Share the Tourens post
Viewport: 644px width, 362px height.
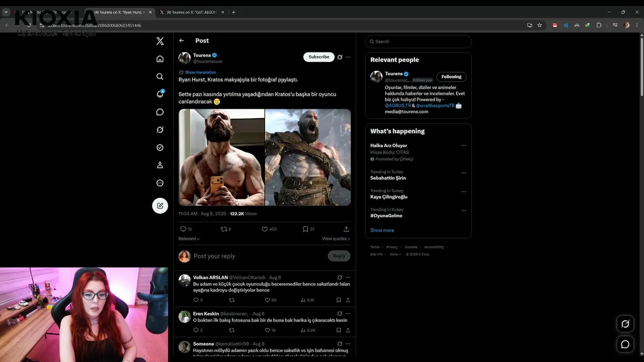[346, 229]
